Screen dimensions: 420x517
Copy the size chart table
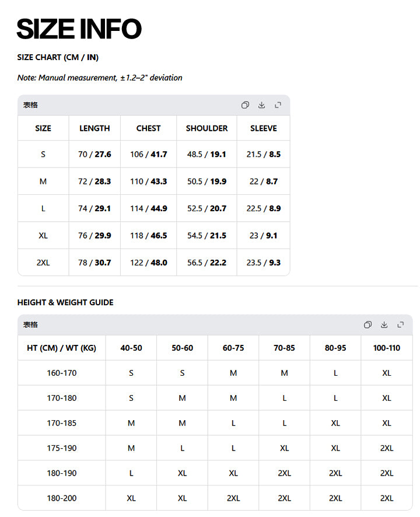245,105
